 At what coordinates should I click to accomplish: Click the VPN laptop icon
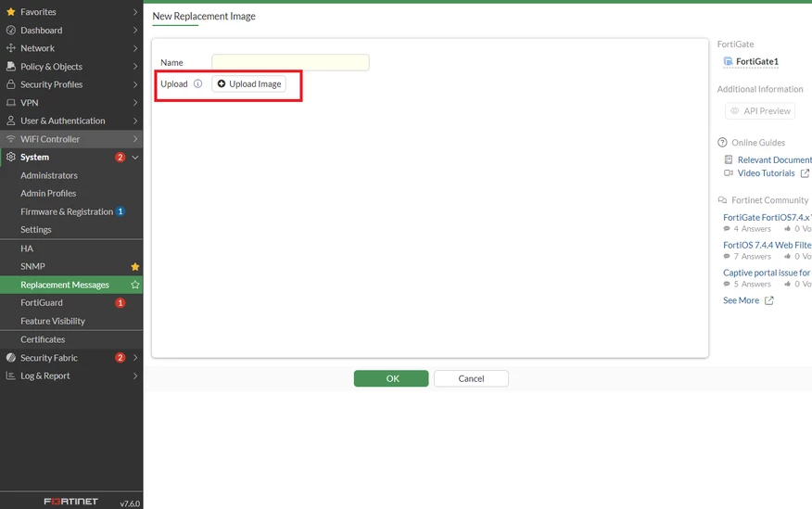(11, 103)
